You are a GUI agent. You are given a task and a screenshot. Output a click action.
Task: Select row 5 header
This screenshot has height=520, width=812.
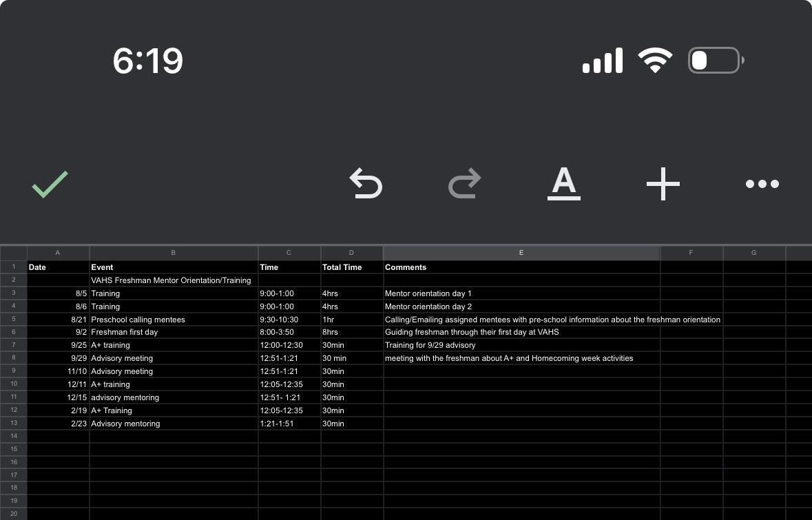pyautogui.click(x=14, y=319)
